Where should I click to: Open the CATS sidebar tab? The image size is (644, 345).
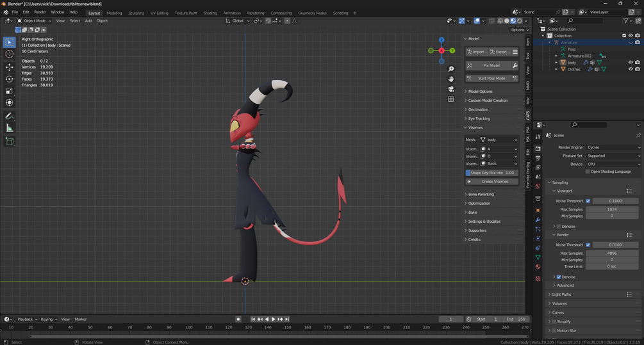(528, 115)
